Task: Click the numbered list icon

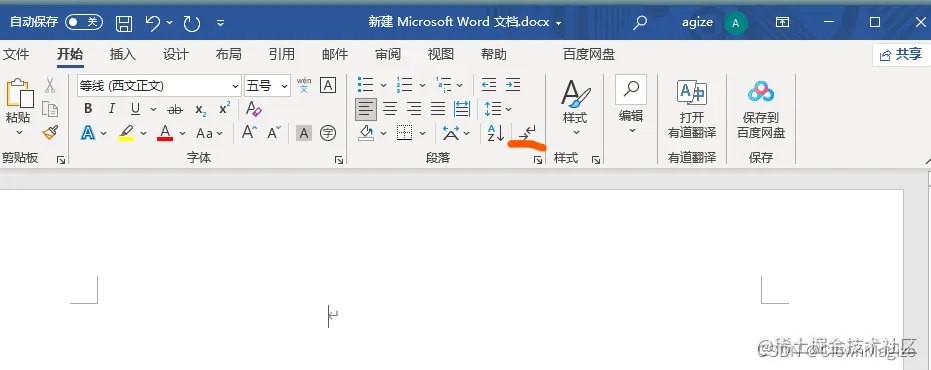Action: click(x=405, y=85)
